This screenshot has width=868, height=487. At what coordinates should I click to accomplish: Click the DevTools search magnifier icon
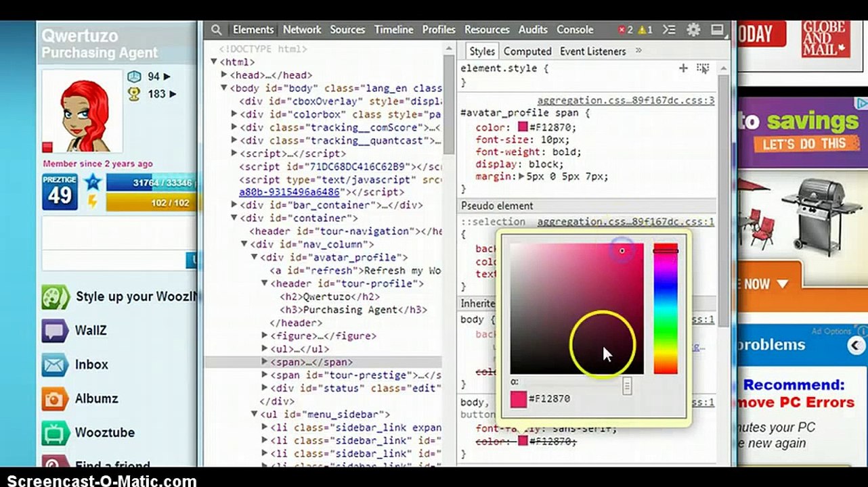216,30
